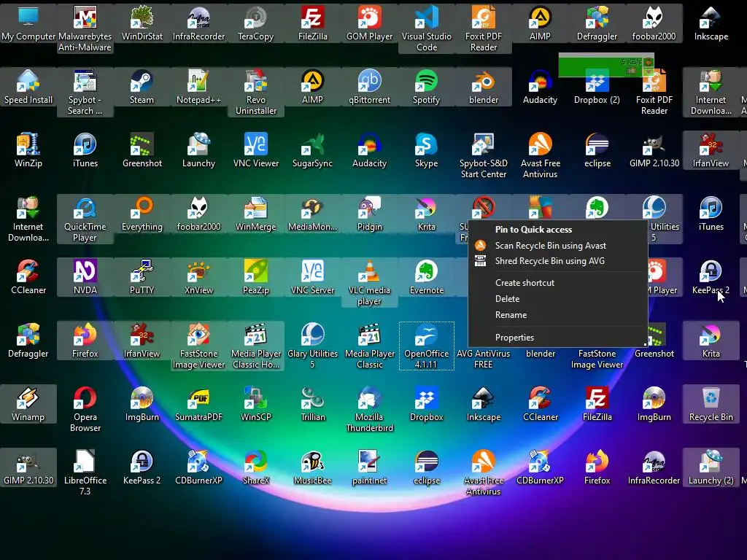Image resolution: width=747 pixels, height=560 pixels.
Task: Open the Everything search shortcut
Action: click(x=142, y=214)
